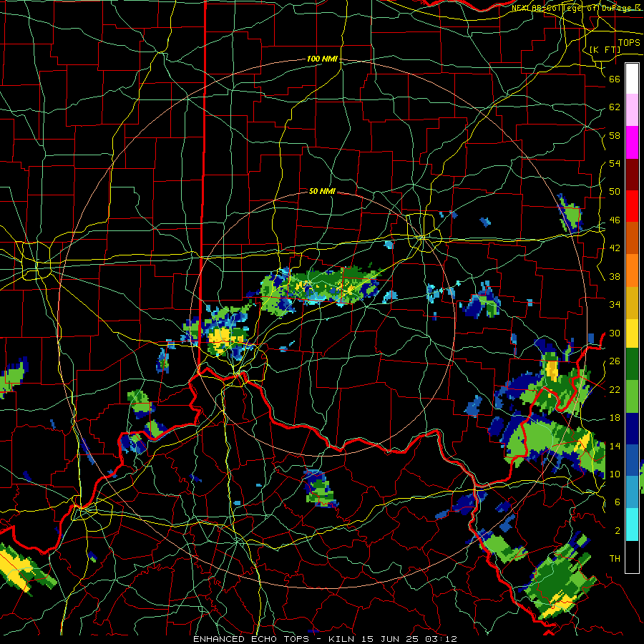The height and width of the screenshot is (644, 644).
Task: Click the legend value "54"
Action: [615, 163]
